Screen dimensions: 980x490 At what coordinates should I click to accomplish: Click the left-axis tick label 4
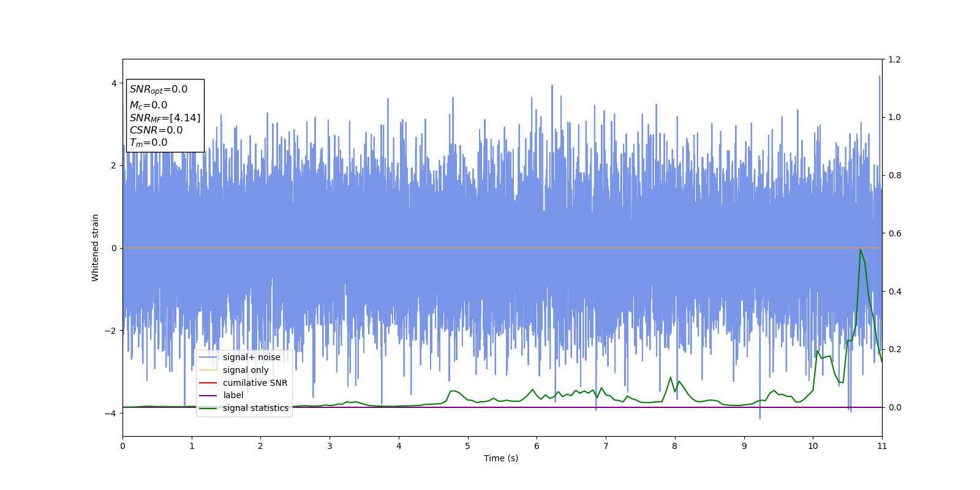(114, 83)
